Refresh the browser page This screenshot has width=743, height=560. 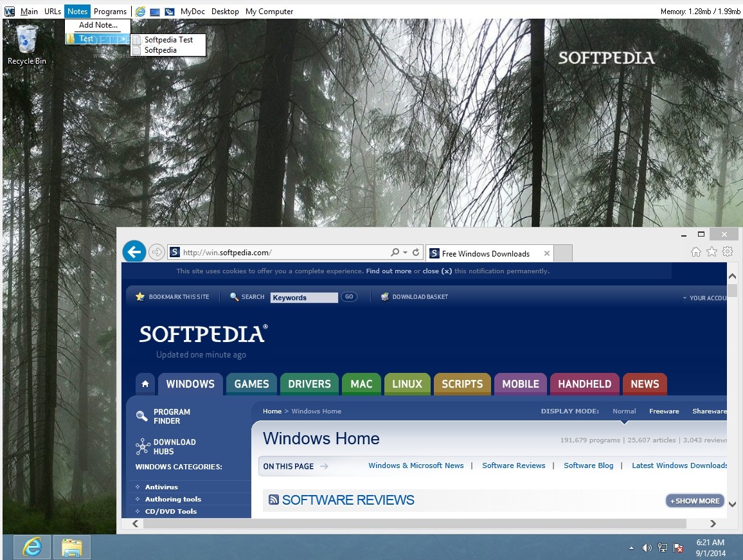click(x=416, y=252)
